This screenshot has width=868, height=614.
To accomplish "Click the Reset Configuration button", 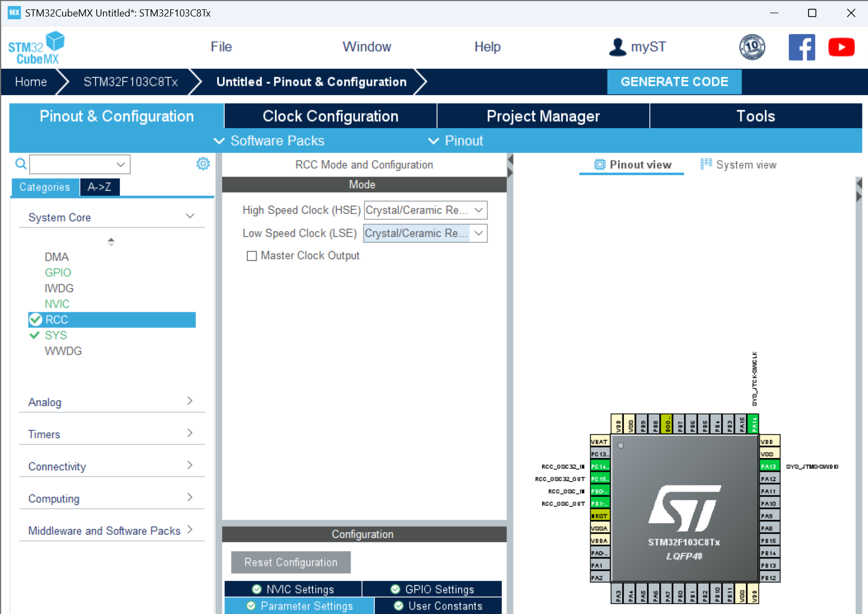I will click(291, 562).
